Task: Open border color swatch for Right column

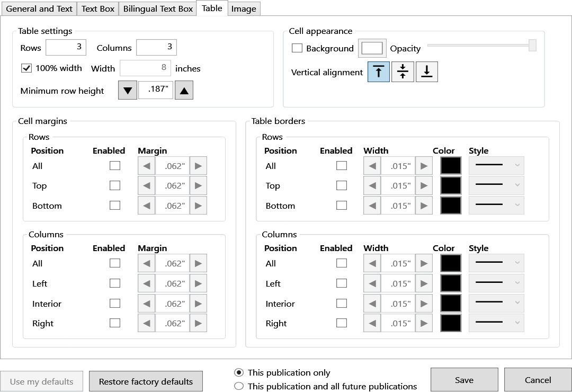Action: (451, 323)
